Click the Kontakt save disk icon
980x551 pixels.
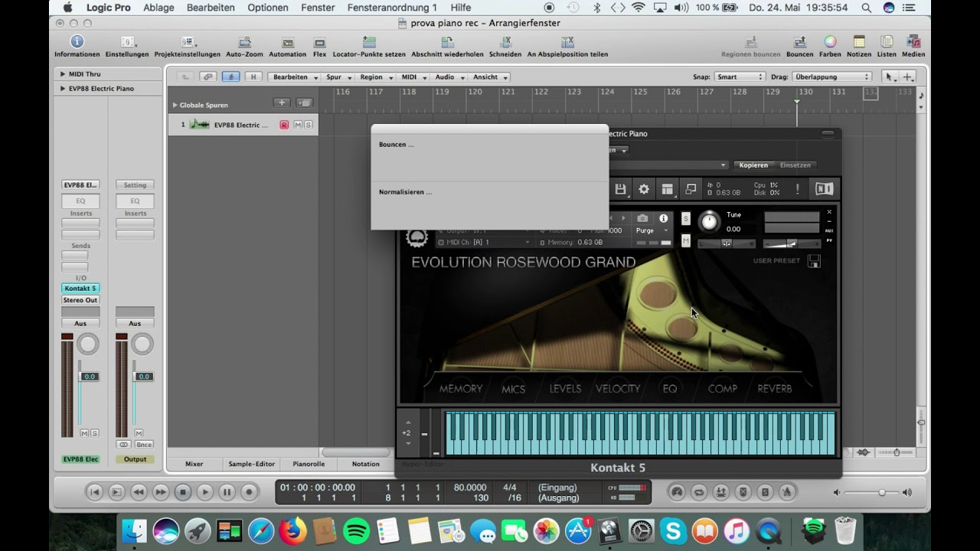(620, 189)
